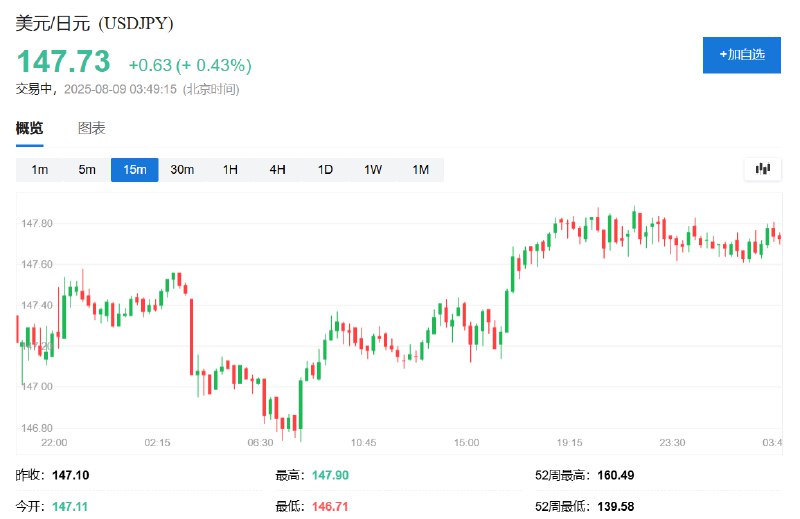Click the 最高 value 147.90
Image resolution: width=800 pixels, height=519 pixels.
330,475
